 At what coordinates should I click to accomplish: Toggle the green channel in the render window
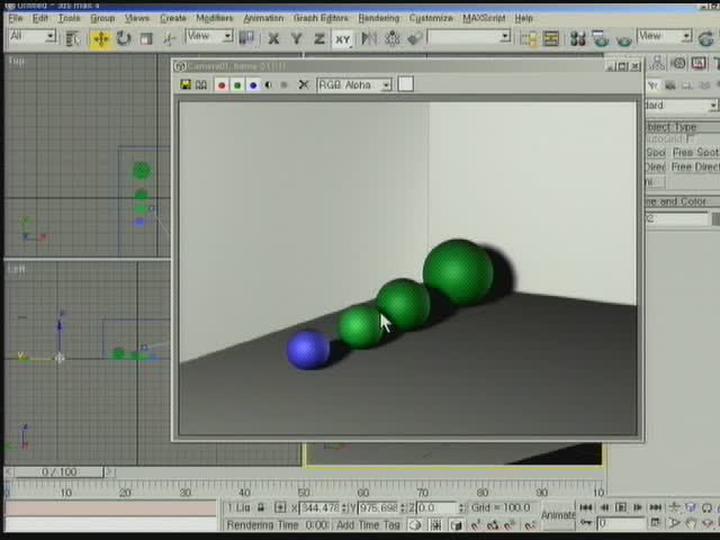[237, 85]
